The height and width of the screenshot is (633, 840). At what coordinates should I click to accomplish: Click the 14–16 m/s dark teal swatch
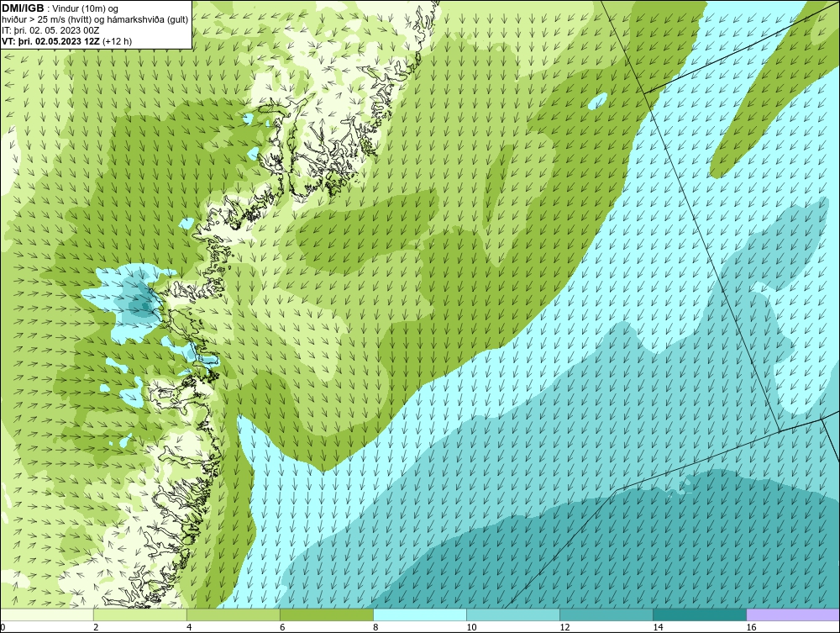tap(699, 615)
